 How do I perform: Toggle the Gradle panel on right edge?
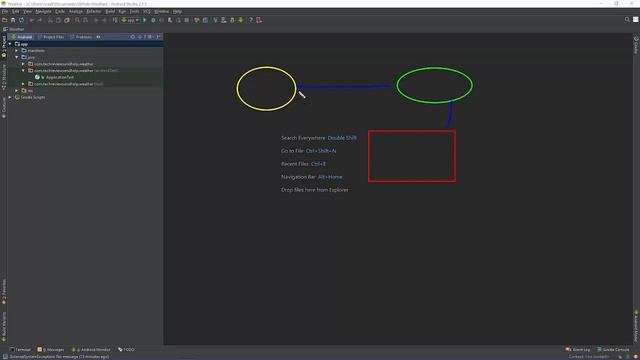coord(636,45)
